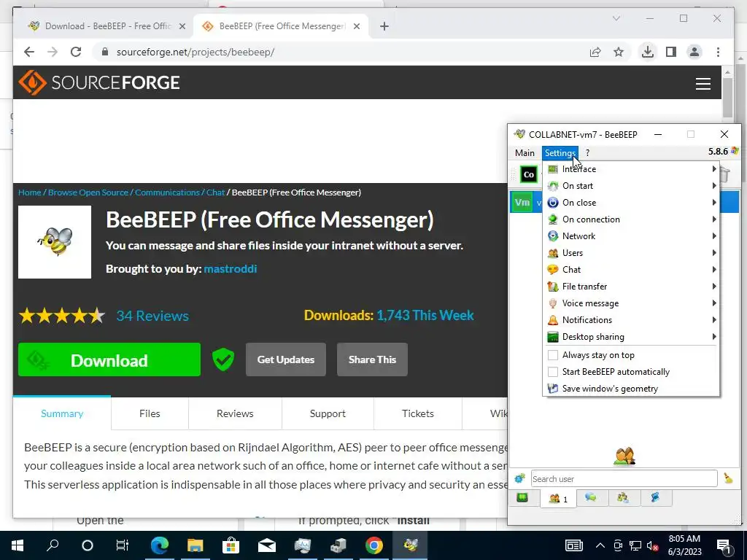Expand the On connection submenu arrow
The width and height of the screenshot is (747, 560).
click(714, 219)
